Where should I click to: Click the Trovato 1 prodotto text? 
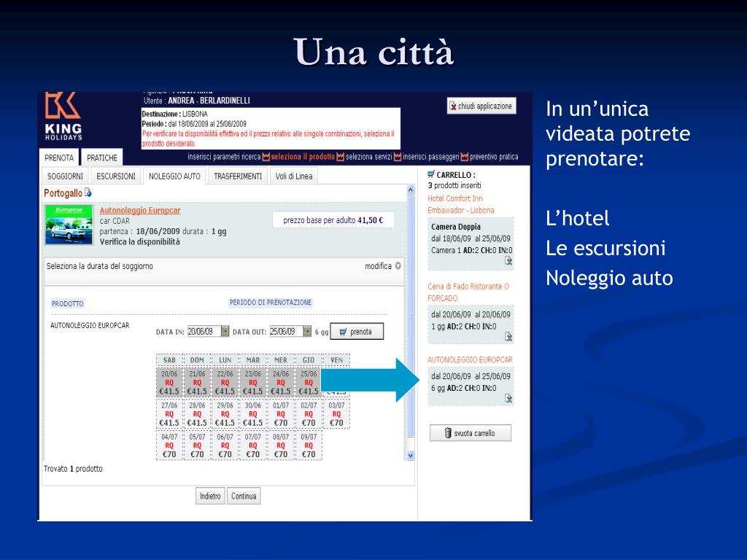click(x=73, y=469)
